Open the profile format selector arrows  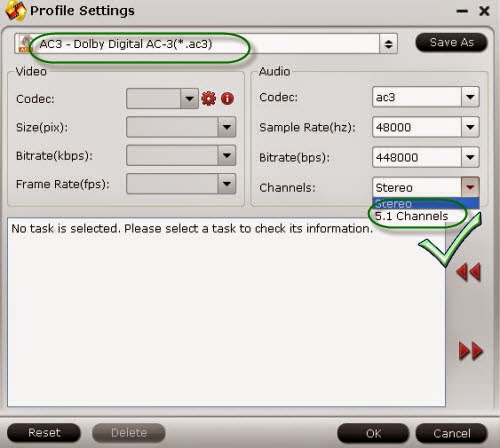388,44
